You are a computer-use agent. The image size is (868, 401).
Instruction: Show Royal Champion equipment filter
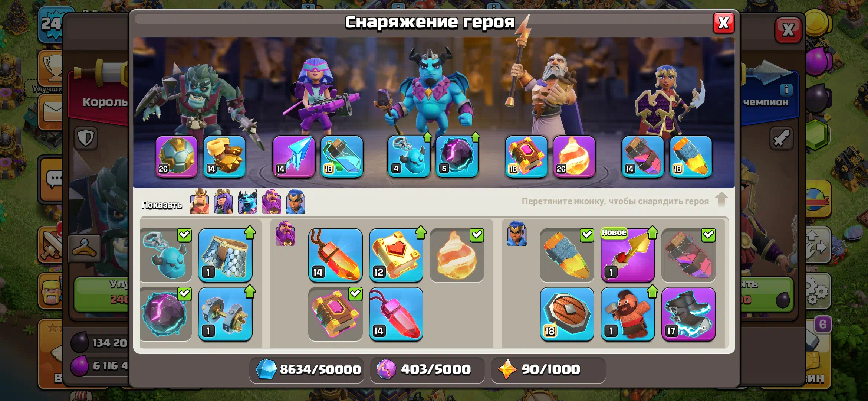click(296, 202)
